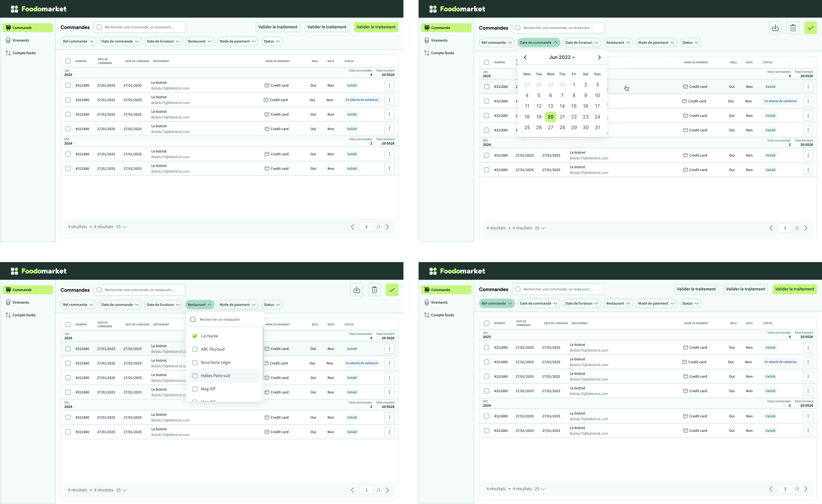Screen dimensions: 822x504
Task: Go to previous month in calendar
Action: point(525,57)
